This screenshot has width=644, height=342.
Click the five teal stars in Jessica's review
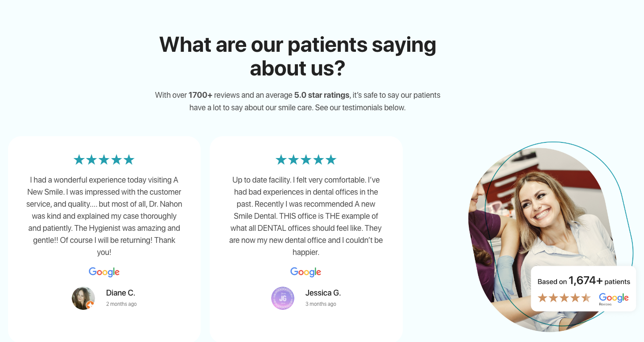[305, 159]
